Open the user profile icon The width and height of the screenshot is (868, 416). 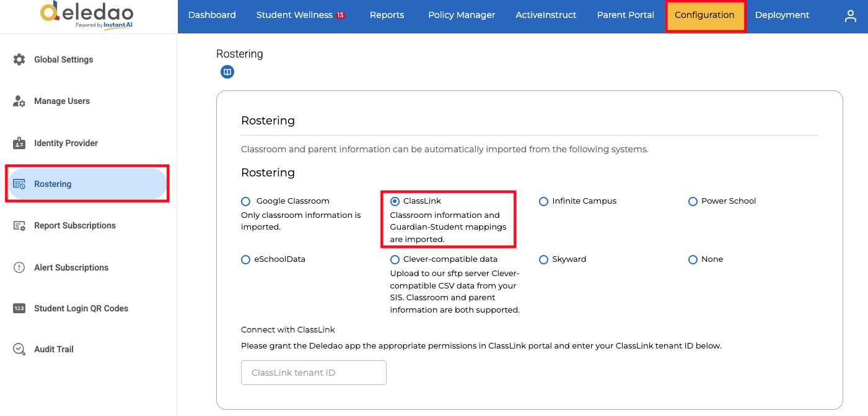tap(851, 16)
